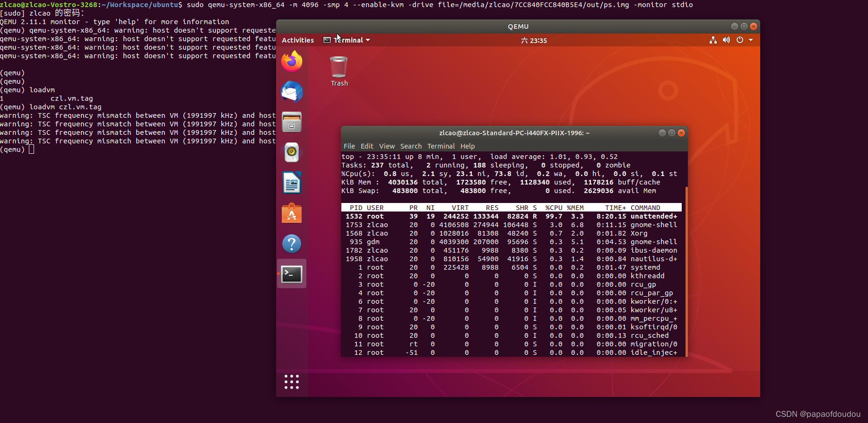The height and width of the screenshot is (423, 868).
Task: Open the File menu in guest terminal
Action: tap(349, 146)
